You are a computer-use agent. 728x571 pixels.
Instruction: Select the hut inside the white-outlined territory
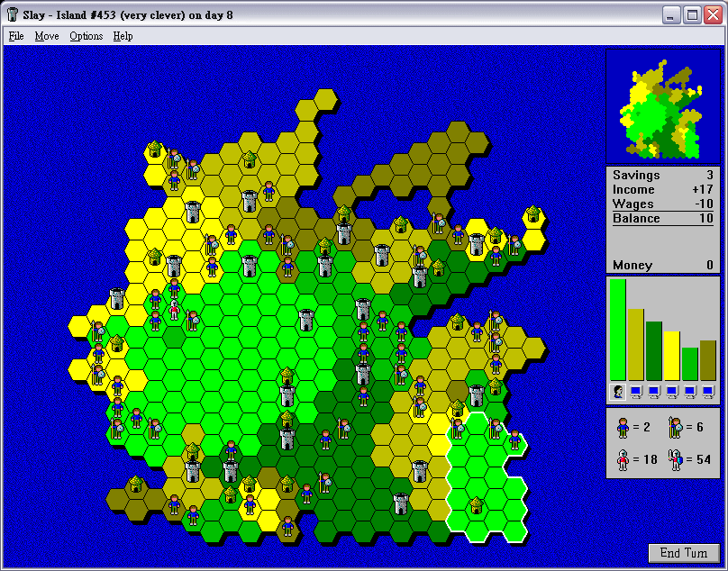click(477, 505)
